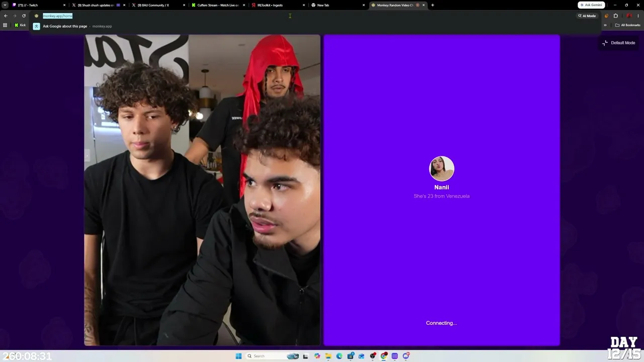Open the Extensions puzzle icon
Image resolution: width=644 pixels, height=362 pixels.
click(615, 16)
